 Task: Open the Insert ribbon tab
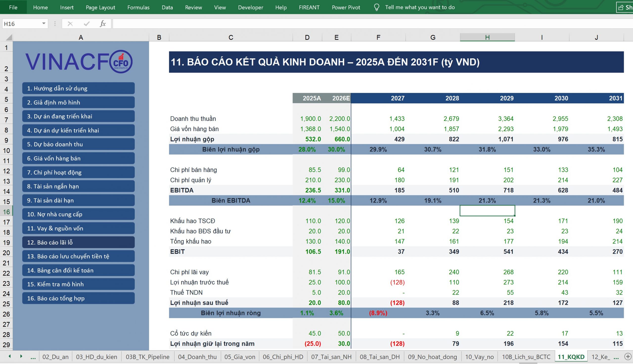pos(67,7)
